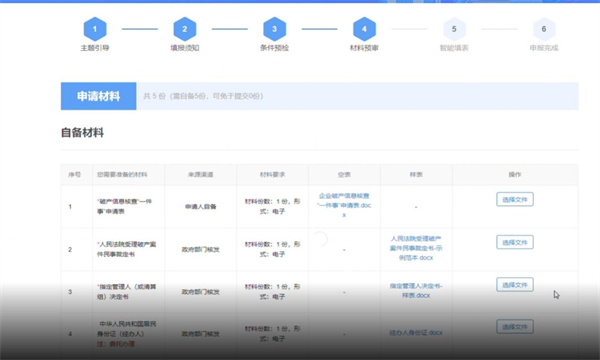Click the 政府部门核发 source cell in row 2
The height and width of the screenshot is (360, 600).
click(201, 249)
